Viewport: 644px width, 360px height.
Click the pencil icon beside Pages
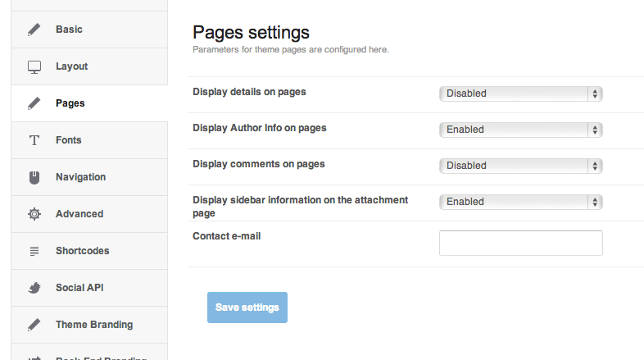pos(34,103)
